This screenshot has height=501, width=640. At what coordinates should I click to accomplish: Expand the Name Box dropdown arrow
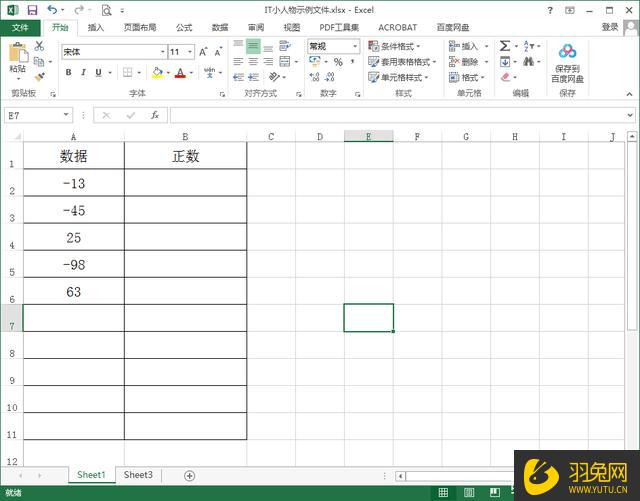click(66, 115)
